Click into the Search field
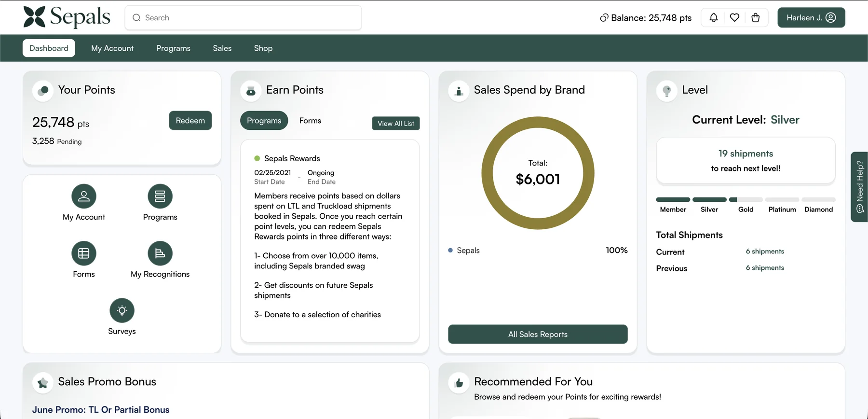Image resolution: width=868 pixels, height=419 pixels. click(243, 18)
